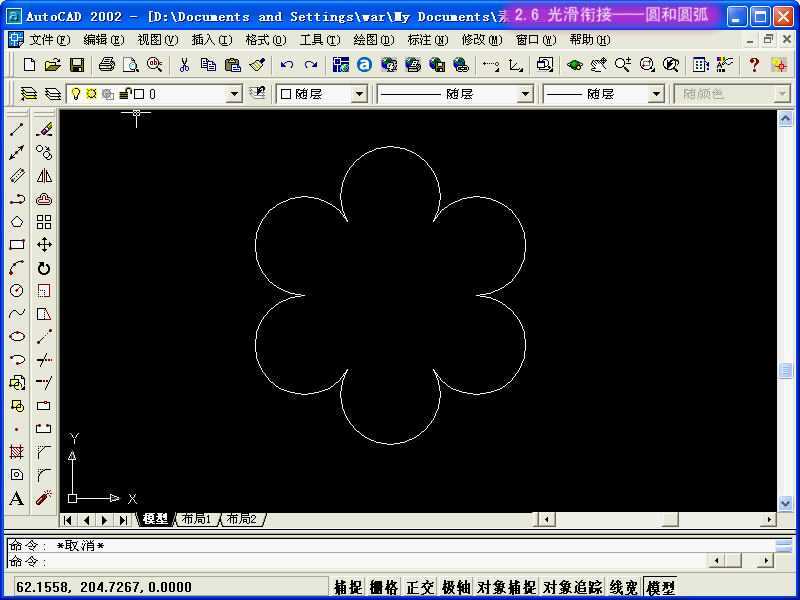Select the Offset tool
The height and width of the screenshot is (600, 800).
44,198
